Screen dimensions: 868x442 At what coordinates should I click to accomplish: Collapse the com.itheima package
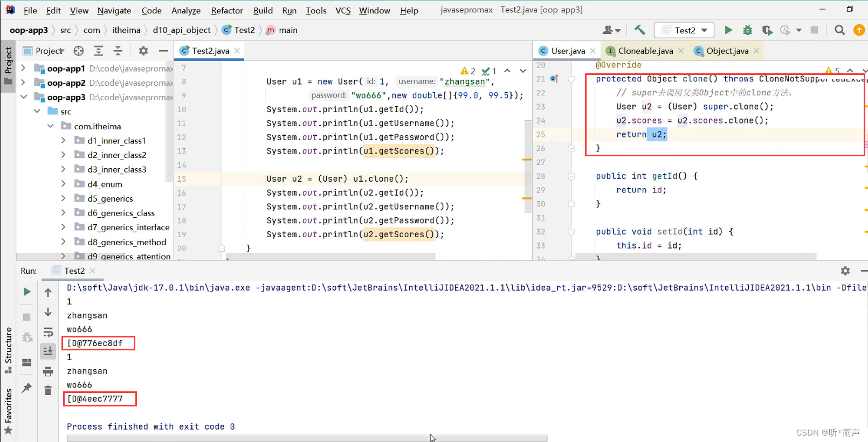(x=50, y=126)
